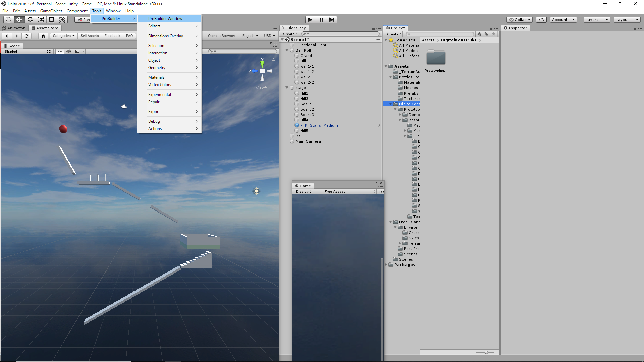Select the Rotate tool in toolbar
The height and width of the screenshot is (362, 644).
pos(30,20)
